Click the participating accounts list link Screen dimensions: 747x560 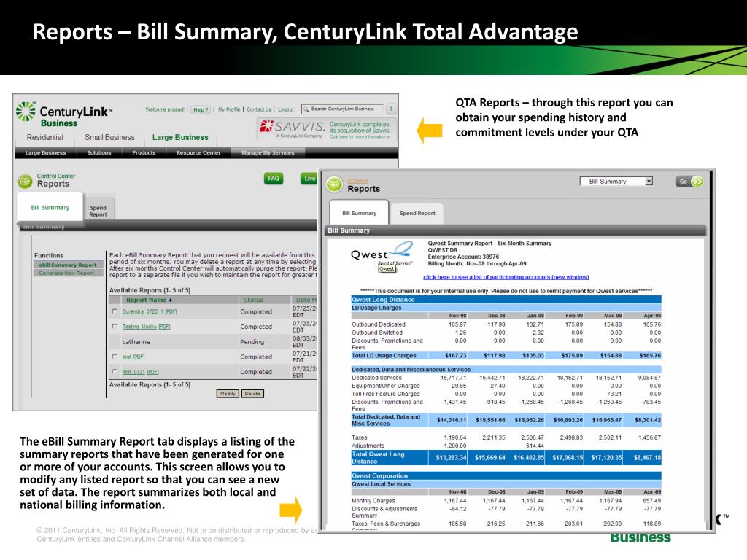tap(506, 277)
